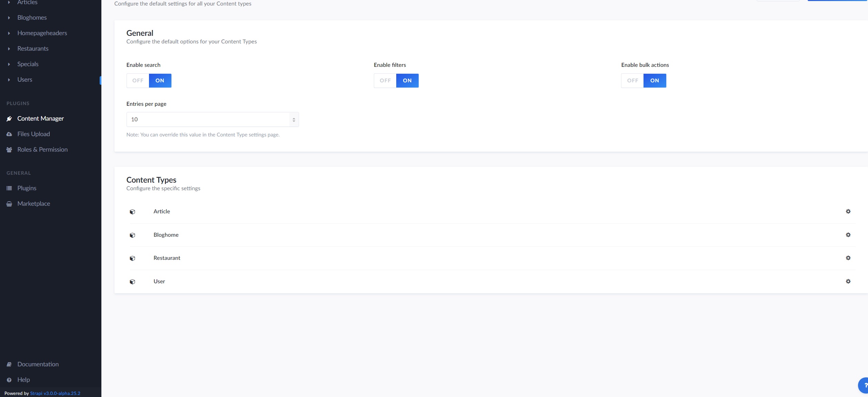Click the gear icon for the User content type

pyautogui.click(x=848, y=281)
